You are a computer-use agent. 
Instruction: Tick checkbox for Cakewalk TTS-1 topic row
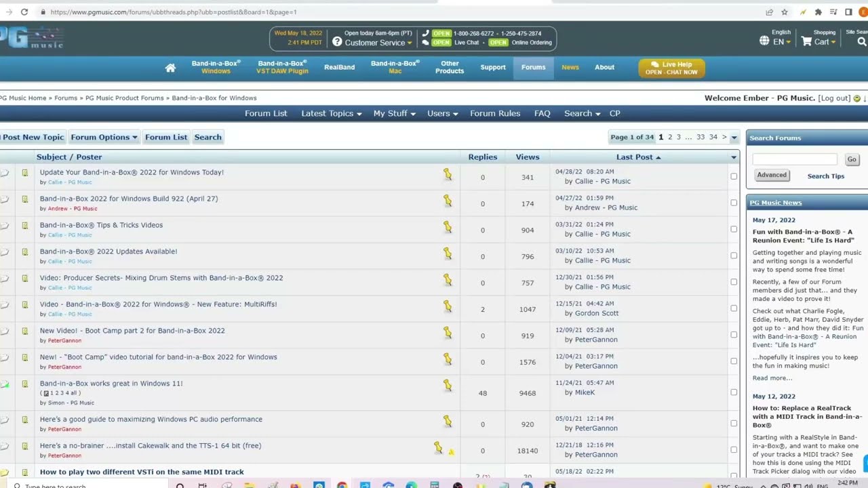click(x=734, y=449)
